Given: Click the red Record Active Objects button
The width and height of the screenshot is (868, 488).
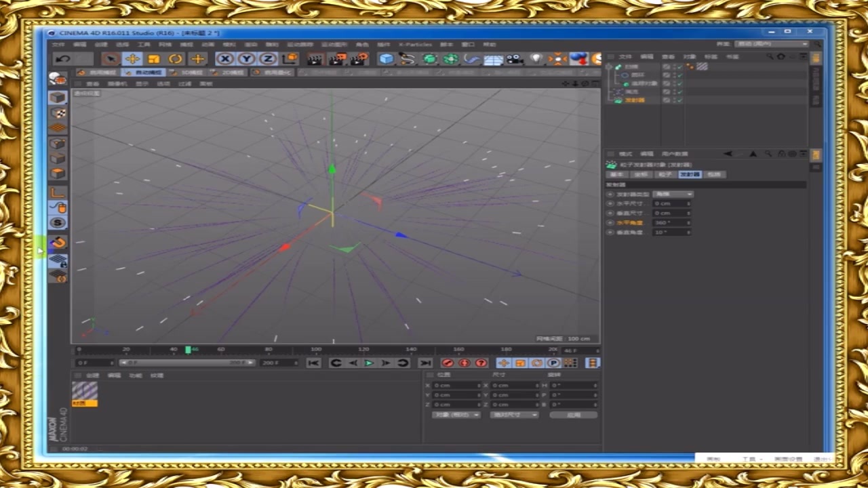Looking at the screenshot, I should [x=448, y=363].
